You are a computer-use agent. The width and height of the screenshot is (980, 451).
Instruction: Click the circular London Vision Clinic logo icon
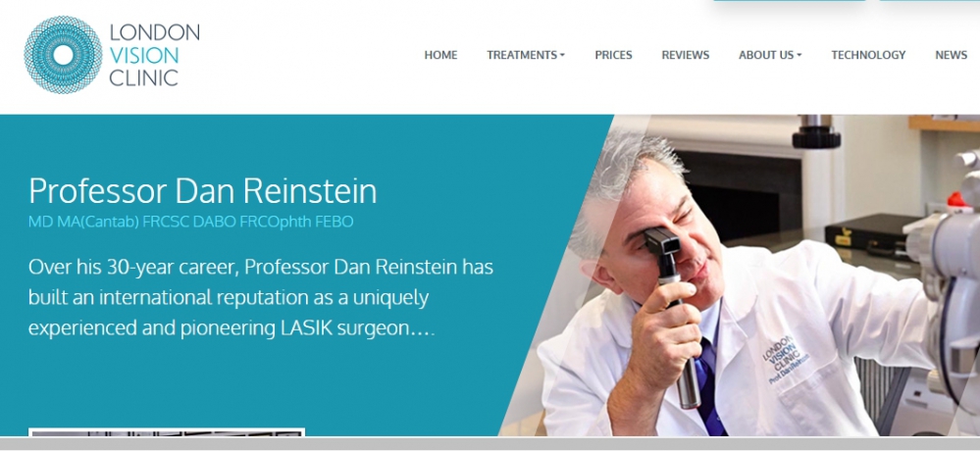(63, 55)
